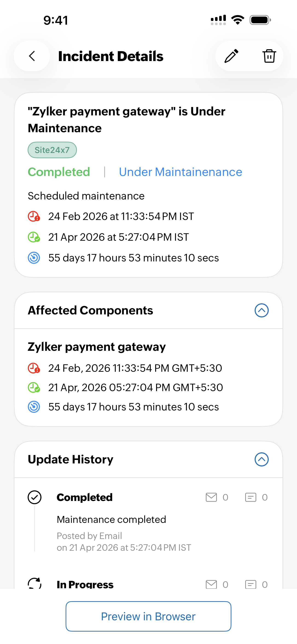Tap the green Completed status label

coord(59,172)
